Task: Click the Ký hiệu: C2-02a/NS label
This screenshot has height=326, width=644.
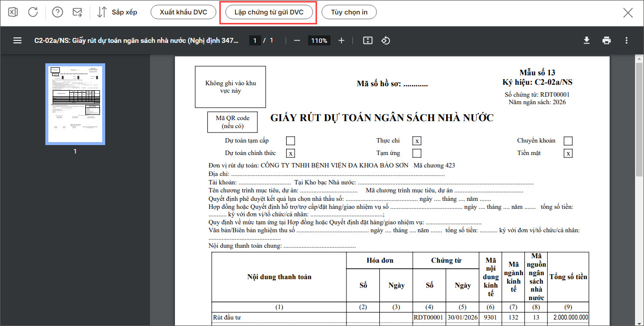Action: (537, 82)
